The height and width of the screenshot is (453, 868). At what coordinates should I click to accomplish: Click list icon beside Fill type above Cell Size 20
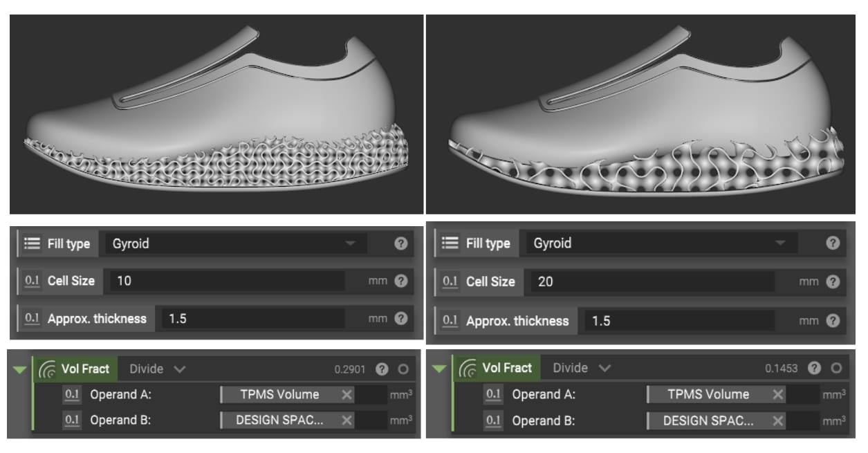450,243
